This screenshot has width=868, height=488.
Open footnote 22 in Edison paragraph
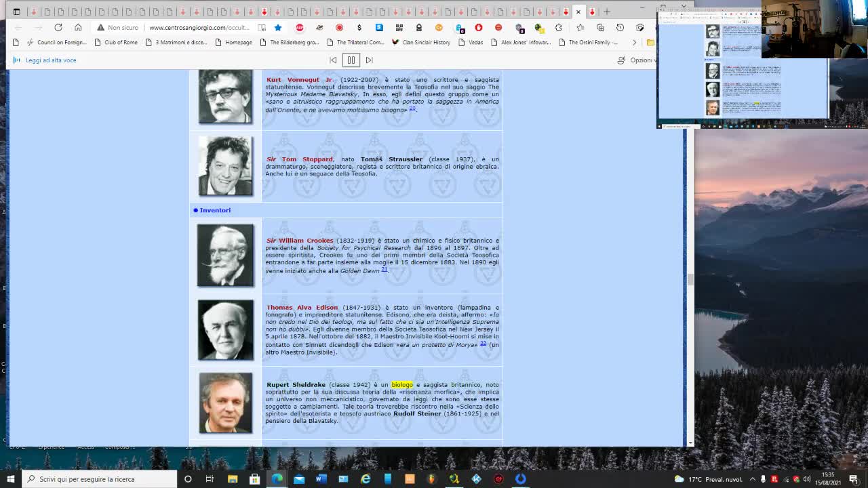[483, 343]
